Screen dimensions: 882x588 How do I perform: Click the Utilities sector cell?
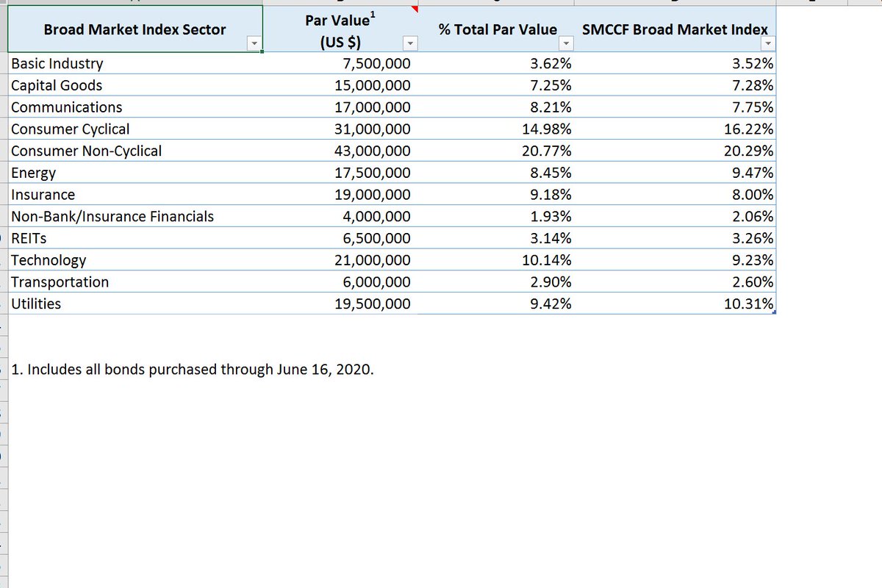136,304
